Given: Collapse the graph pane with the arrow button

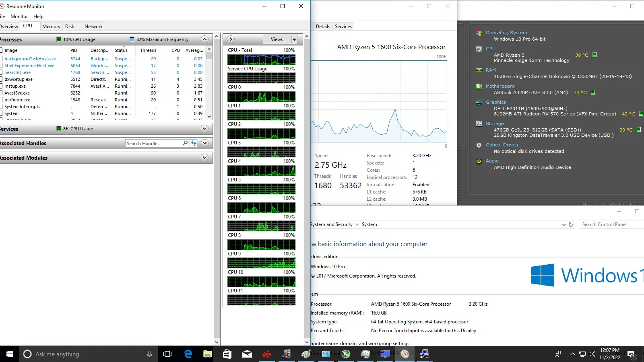Looking at the screenshot, I should coord(231,39).
